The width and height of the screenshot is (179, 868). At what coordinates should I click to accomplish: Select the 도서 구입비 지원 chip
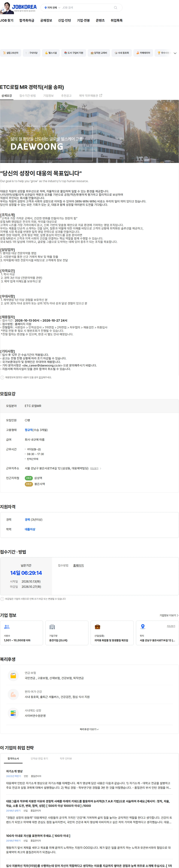pyautogui.click(x=73, y=53)
